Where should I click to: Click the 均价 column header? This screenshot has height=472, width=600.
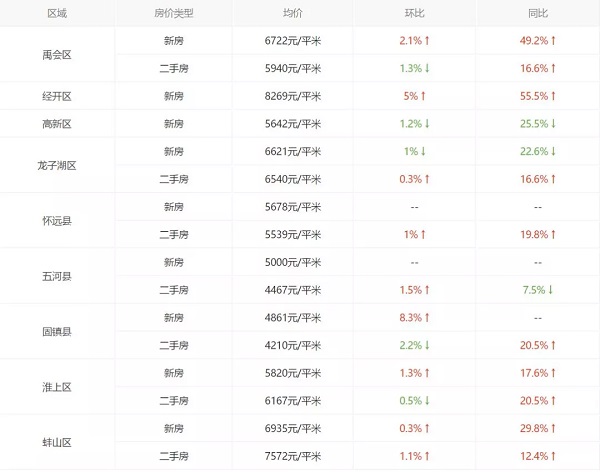click(293, 13)
